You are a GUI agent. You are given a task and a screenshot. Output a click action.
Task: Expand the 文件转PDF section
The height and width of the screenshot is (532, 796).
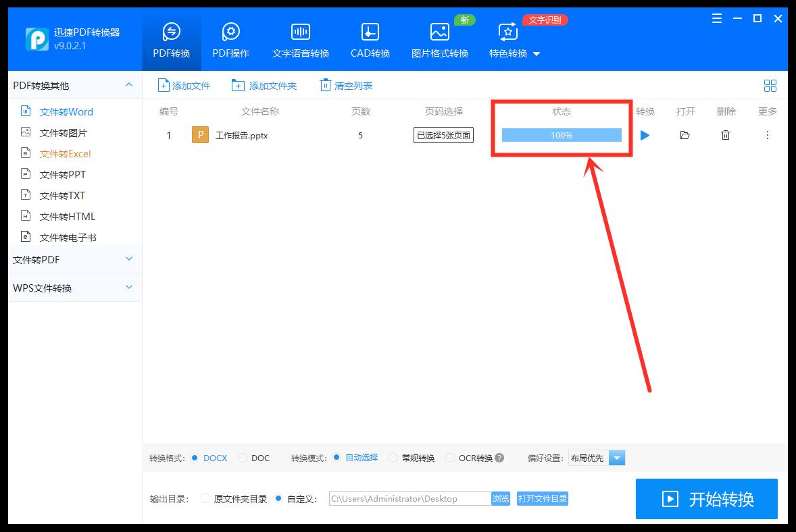click(74, 259)
